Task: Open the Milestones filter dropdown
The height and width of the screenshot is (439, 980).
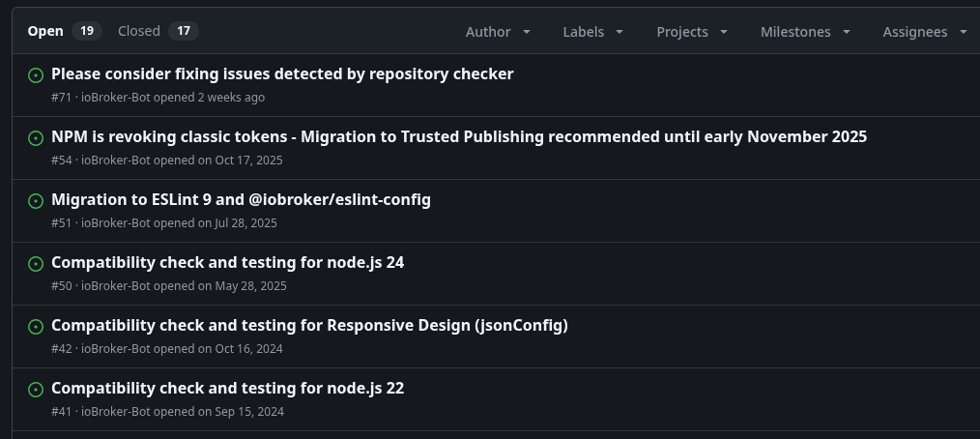Action: (x=805, y=32)
